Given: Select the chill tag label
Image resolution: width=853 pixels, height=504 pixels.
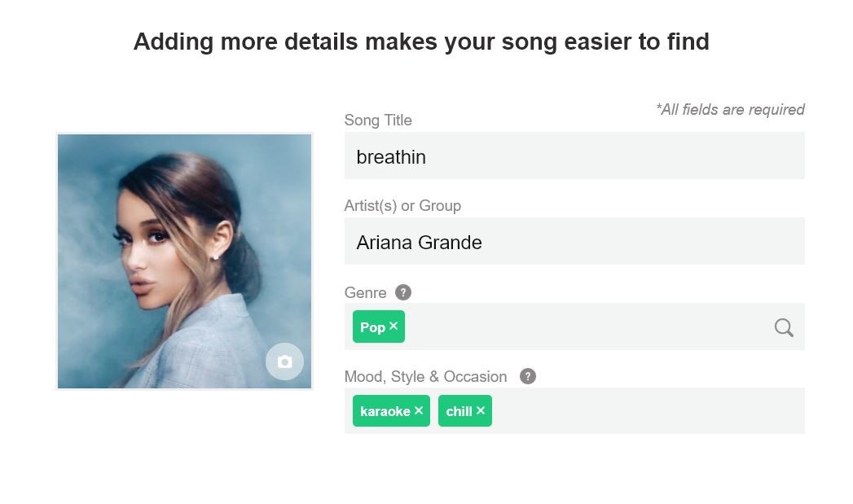Looking at the screenshot, I should [x=459, y=411].
